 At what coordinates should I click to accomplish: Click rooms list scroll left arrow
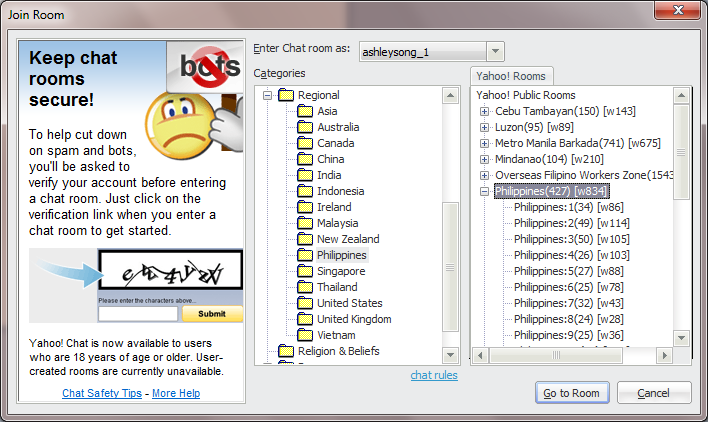(x=480, y=356)
